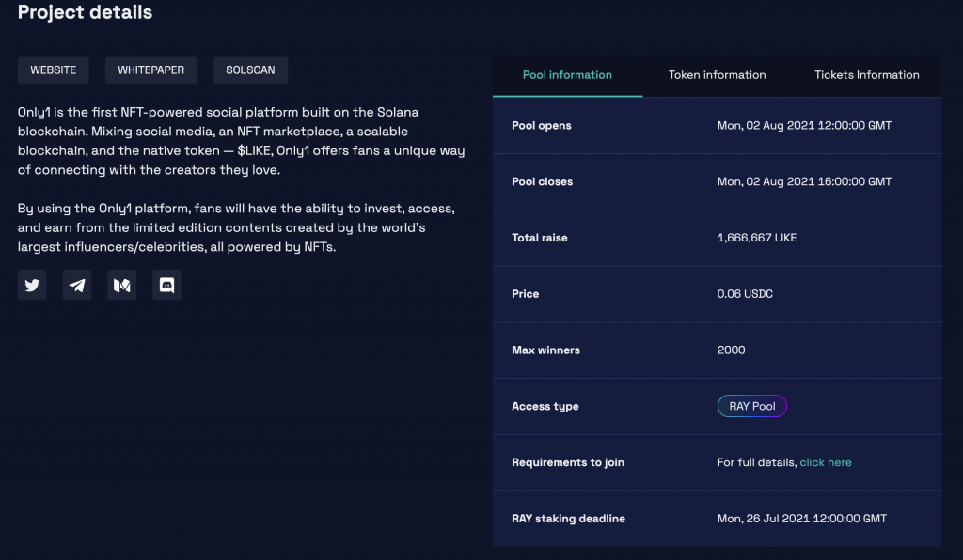This screenshot has height=560, width=963.
Task: Click the Only1 description first paragraph
Action: pos(242,141)
